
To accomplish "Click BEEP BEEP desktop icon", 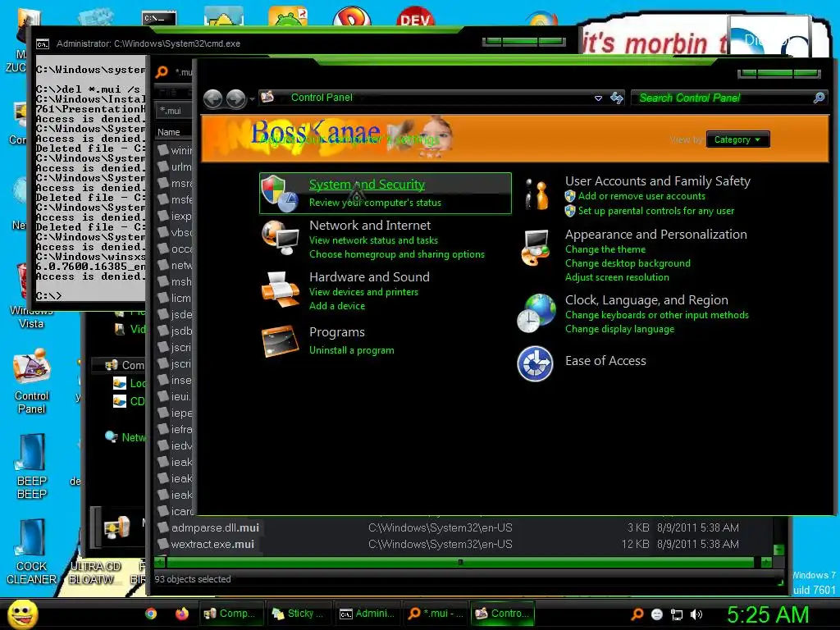I will pyautogui.click(x=32, y=453).
